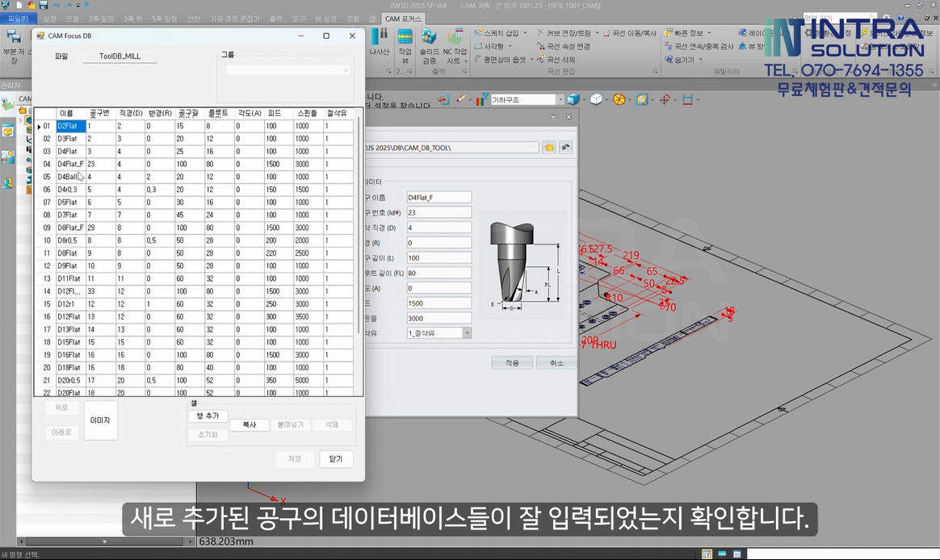Expand the 빠른 정보 dropdown arrow
Screen dimensions: 940x560
[709, 33]
